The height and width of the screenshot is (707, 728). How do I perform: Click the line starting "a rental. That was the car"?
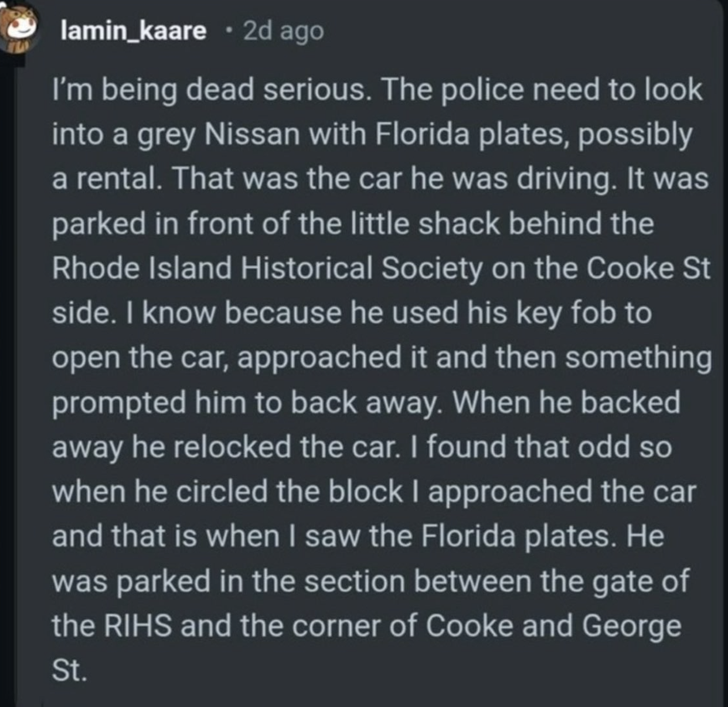pos(380,179)
